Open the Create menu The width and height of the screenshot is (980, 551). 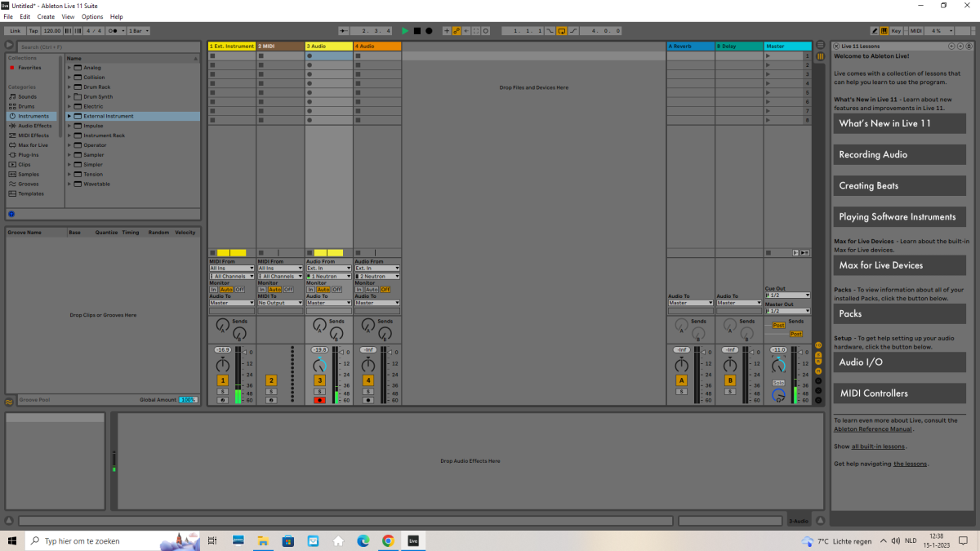(46, 16)
